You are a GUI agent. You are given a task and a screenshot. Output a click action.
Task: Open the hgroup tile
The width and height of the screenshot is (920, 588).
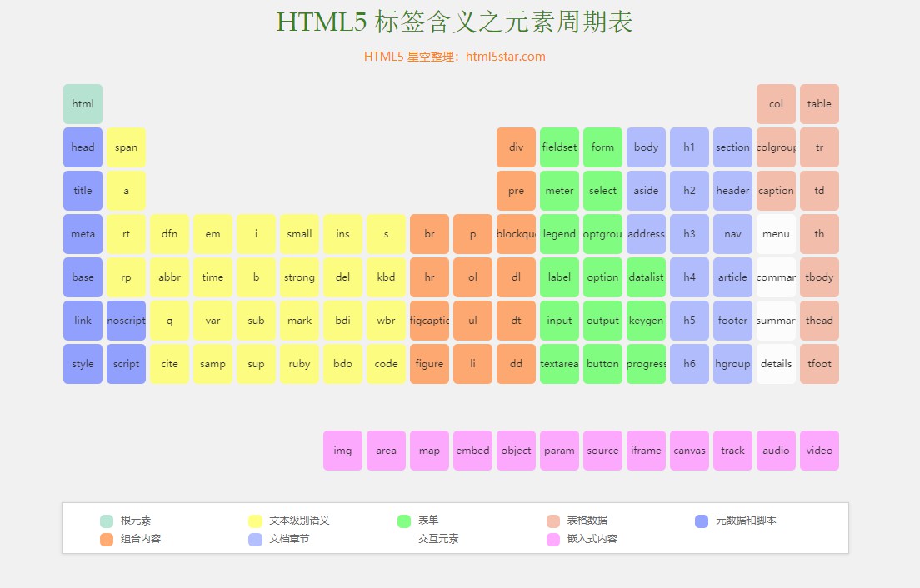click(x=732, y=364)
